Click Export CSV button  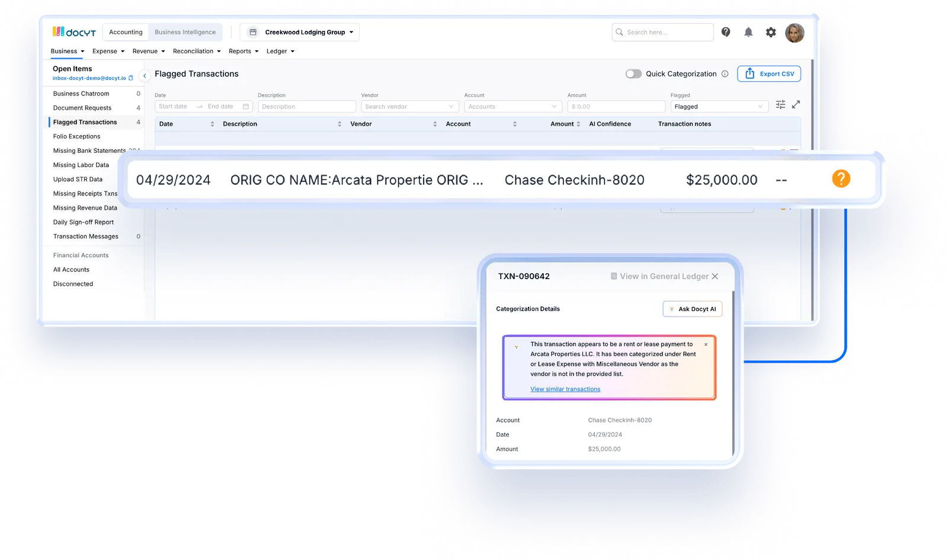click(x=769, y=73)
